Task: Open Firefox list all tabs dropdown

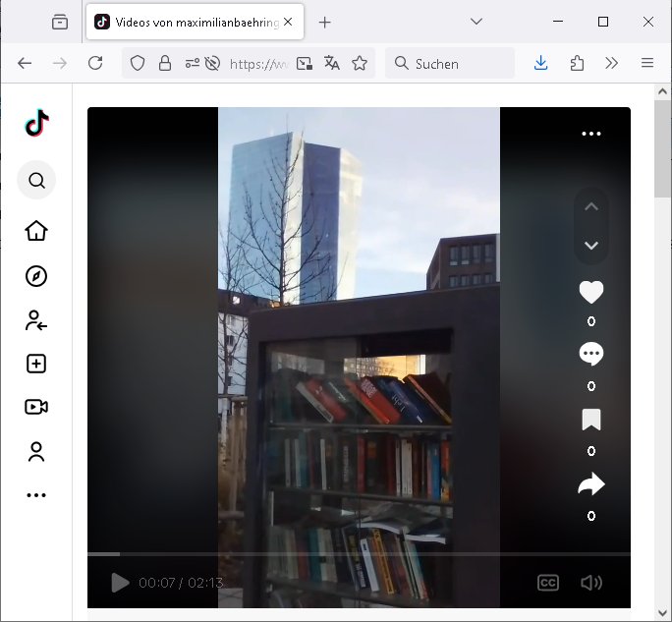Action: pos(476,22)
